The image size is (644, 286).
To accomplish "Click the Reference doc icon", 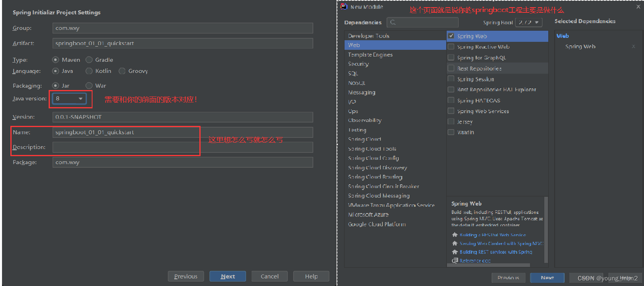I will 455,261.
